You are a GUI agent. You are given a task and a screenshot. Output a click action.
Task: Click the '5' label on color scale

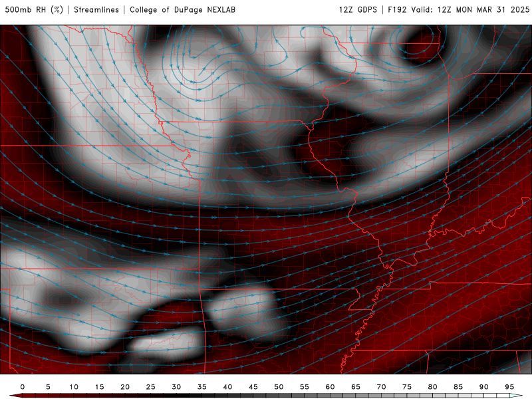(x=48, y=387)
